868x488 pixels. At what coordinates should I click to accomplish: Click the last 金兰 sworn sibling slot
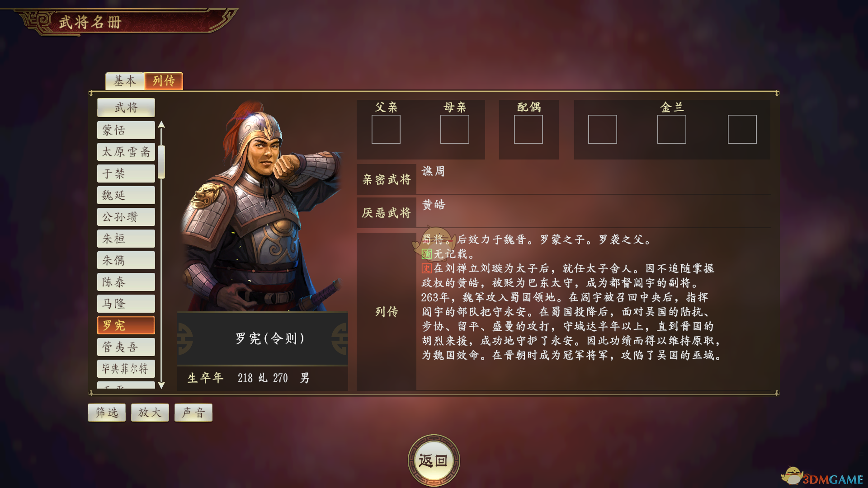[x=742, y=129]
